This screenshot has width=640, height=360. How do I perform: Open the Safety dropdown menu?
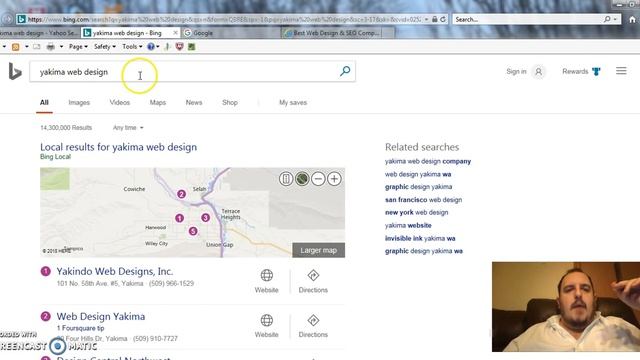click(105, 47)
